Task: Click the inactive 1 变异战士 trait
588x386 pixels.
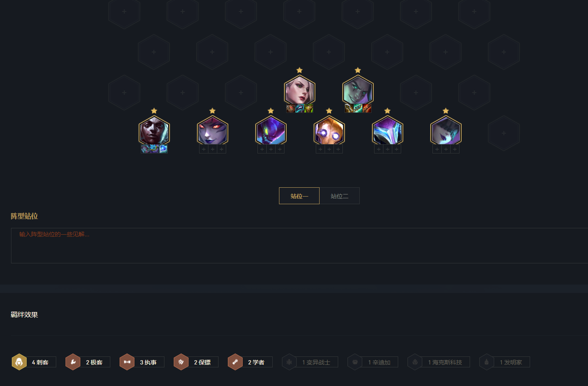Action: pyautogui.click(x=310, y=362)
